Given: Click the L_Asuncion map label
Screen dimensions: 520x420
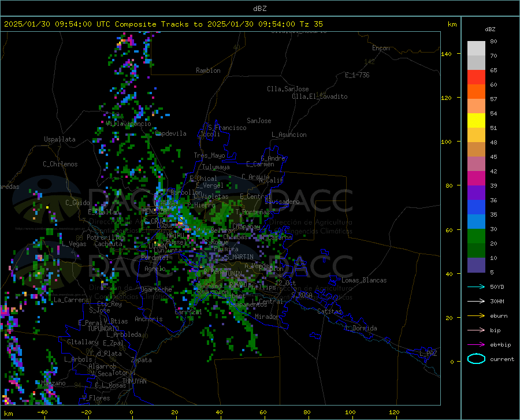Looking at the screenshot, I should pos(289,135).
